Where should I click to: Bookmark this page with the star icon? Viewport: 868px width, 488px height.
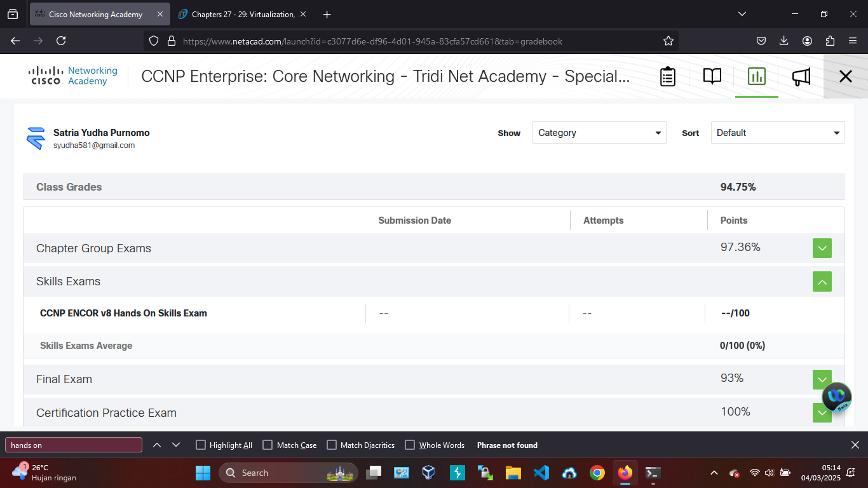[x=668, y=41]
